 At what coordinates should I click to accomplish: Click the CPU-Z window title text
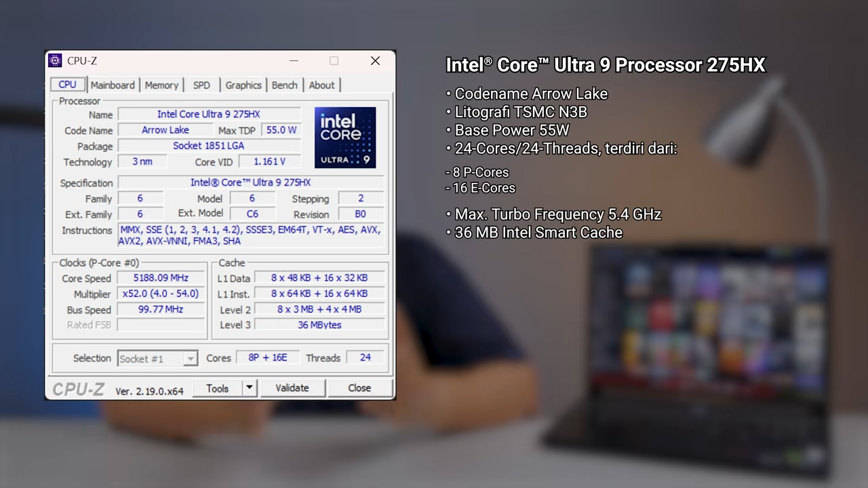coord(82,61)
